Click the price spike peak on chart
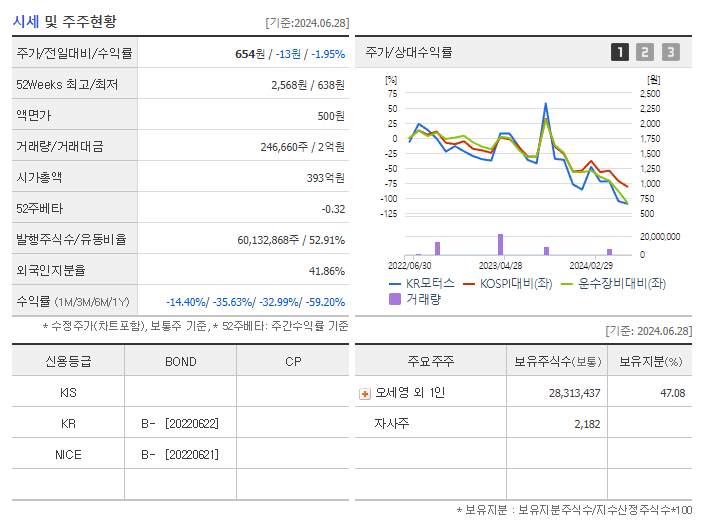 coord(545,104)
